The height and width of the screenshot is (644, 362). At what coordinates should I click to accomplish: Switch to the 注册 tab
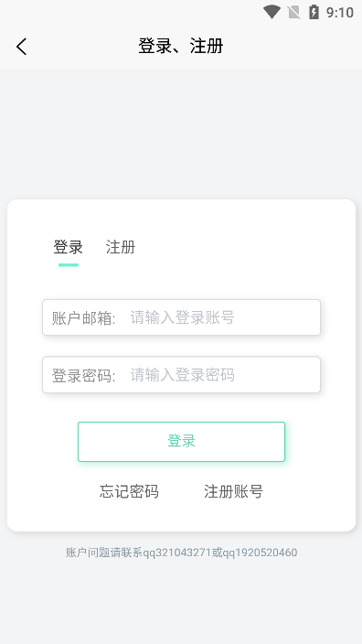(x=121, y=247)
